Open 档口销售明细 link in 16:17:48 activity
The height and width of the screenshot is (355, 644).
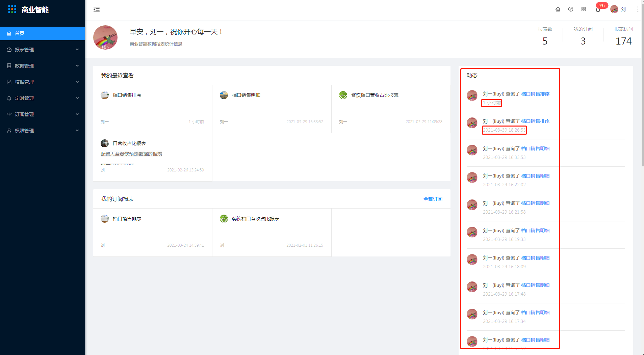click(x=535, y=285)
